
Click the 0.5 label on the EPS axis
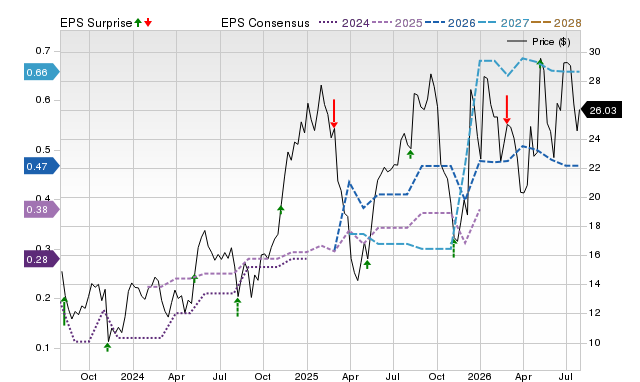43,150
